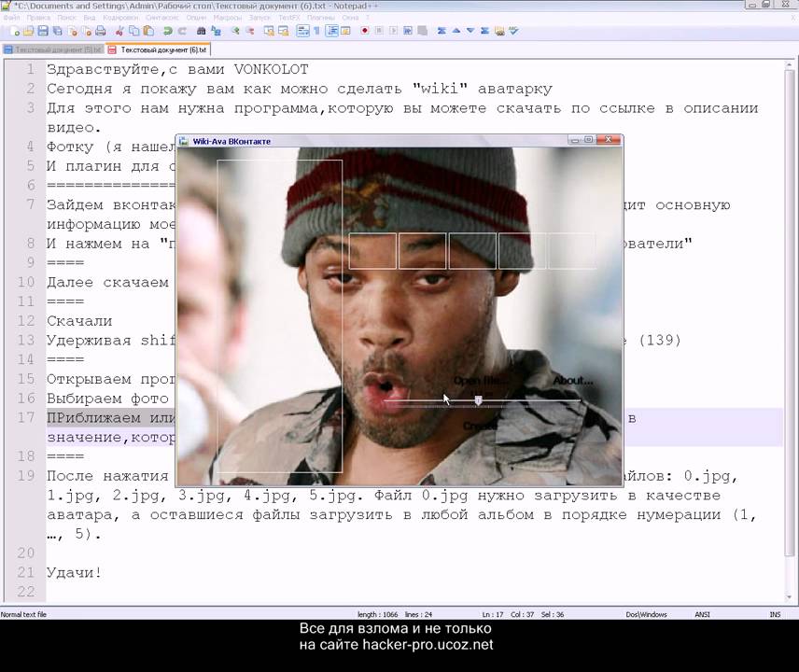Save the document with the floppy icon
799x672 pixels.
(x=43, y=31)
